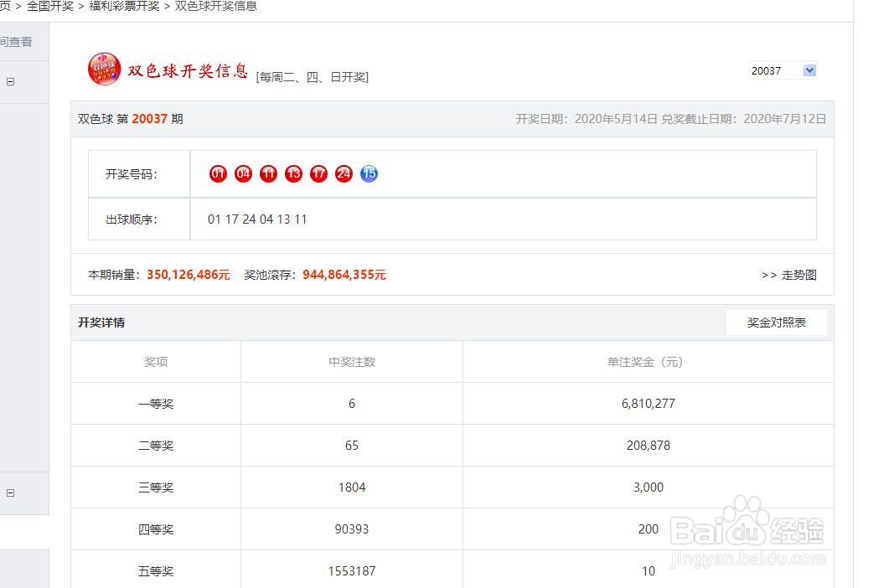Select the red ball 04
The width and height of the screenshot is (873, 588).
pyautogui.click(x=243, y=173)
